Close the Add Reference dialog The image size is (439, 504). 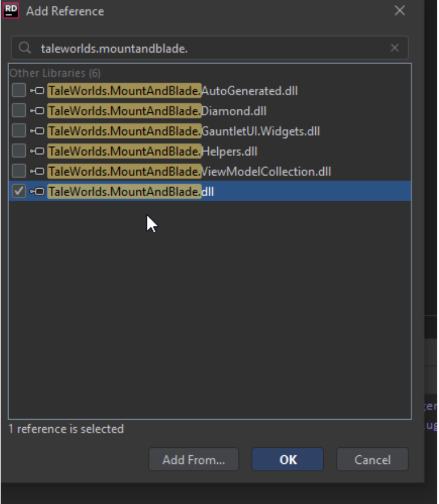(399, 10)
